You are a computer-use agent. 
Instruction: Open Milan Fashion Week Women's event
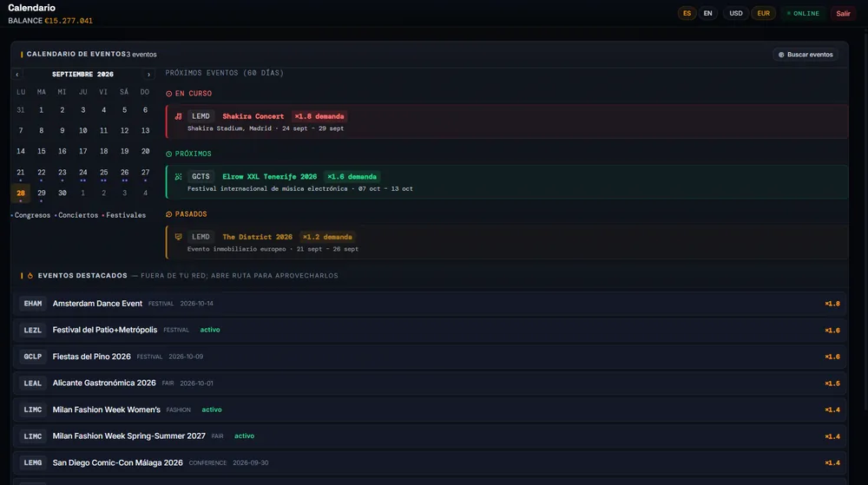pos(430,410)
